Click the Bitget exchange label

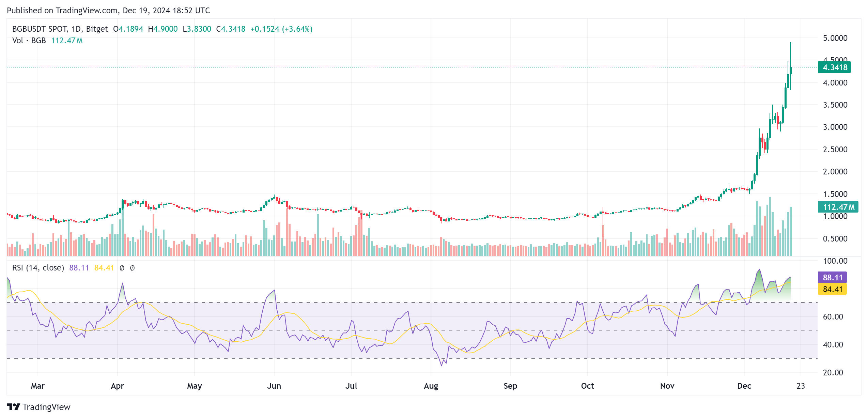click(97, 29)
